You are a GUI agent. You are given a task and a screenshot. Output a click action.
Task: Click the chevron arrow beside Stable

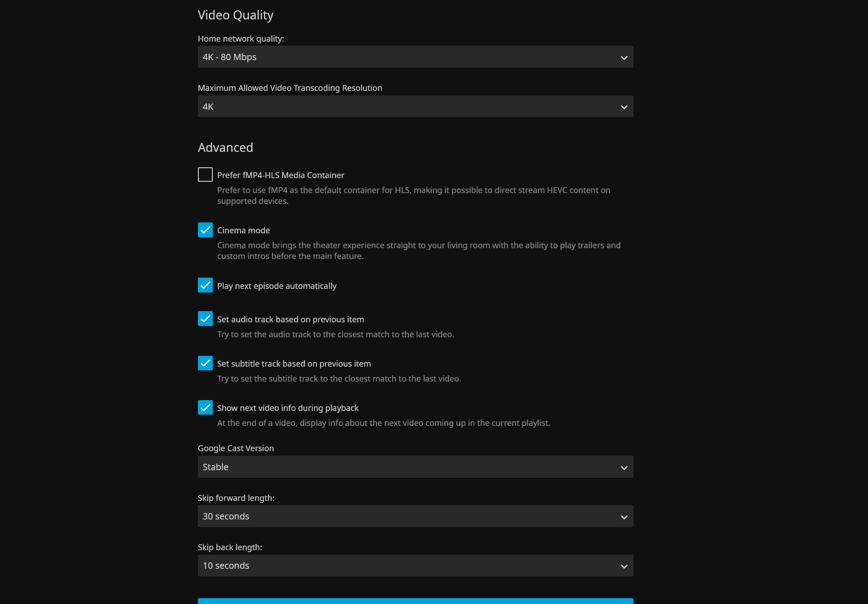pos(624,468)
